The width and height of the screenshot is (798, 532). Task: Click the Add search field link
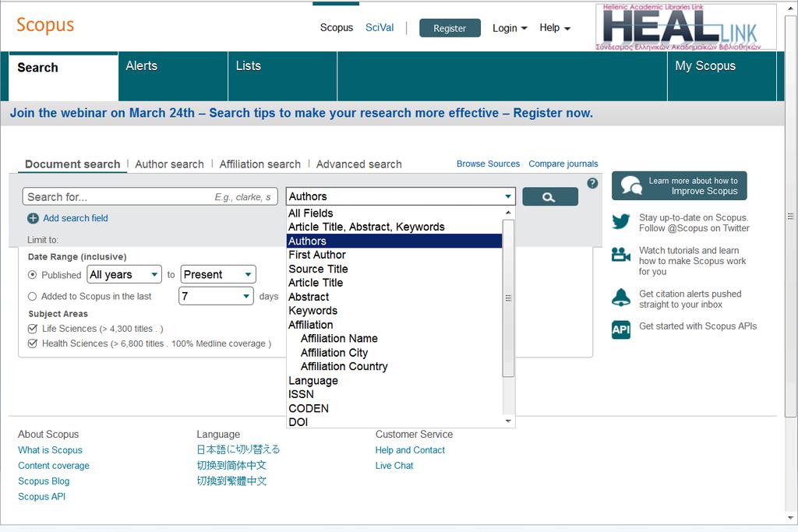point(76,218)
